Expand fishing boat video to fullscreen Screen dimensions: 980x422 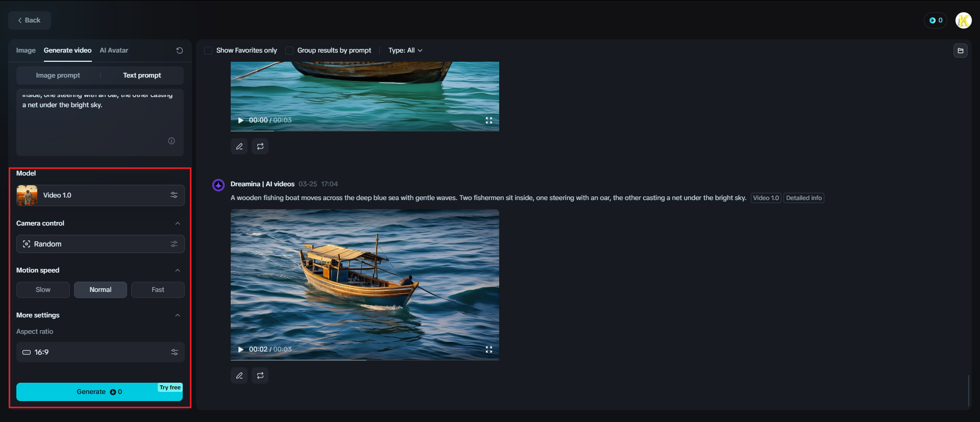(x=489, y=350)
